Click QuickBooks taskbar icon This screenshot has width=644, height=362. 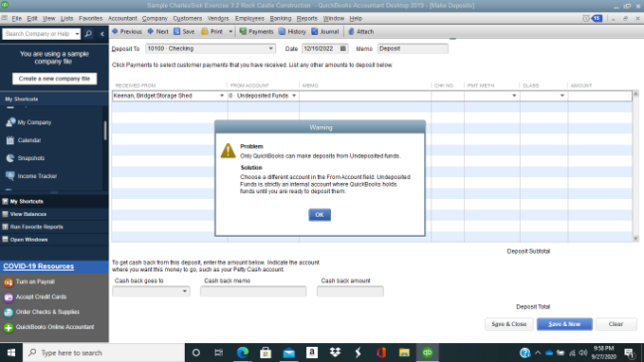[x=427, y=353]
